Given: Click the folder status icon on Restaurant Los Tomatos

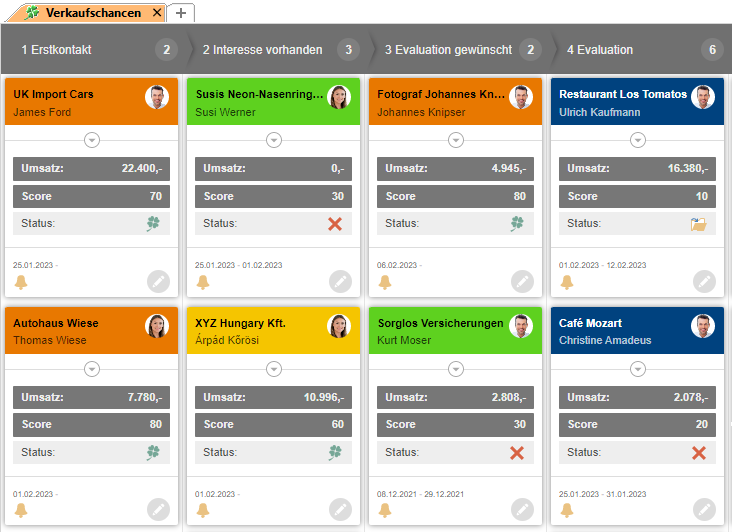Looking at the screenshot, I should click(x=699, y=224).
